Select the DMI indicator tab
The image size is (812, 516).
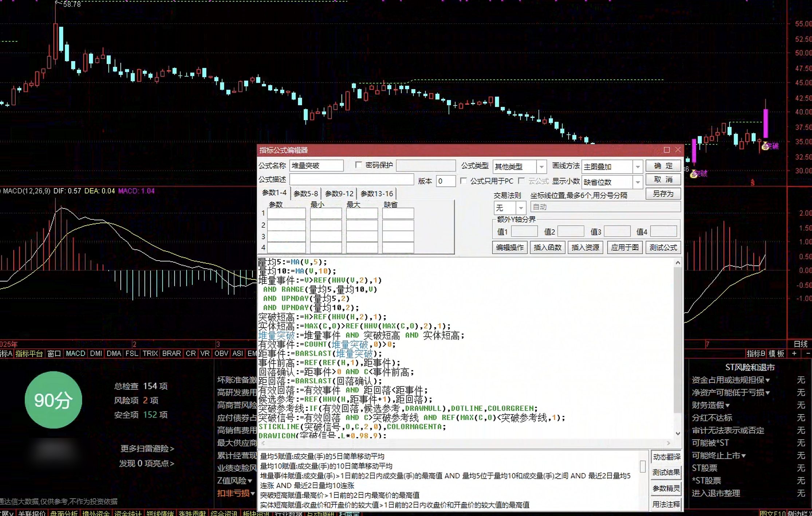pos(96,353)
